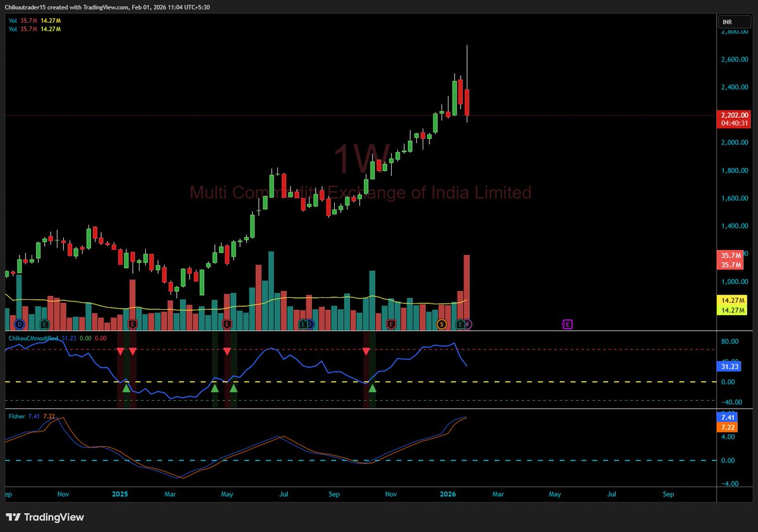Click the 1,400.00 price axis label
This screenshot has height=532, width=758.
pyautogui.click(x=735, y=226)
